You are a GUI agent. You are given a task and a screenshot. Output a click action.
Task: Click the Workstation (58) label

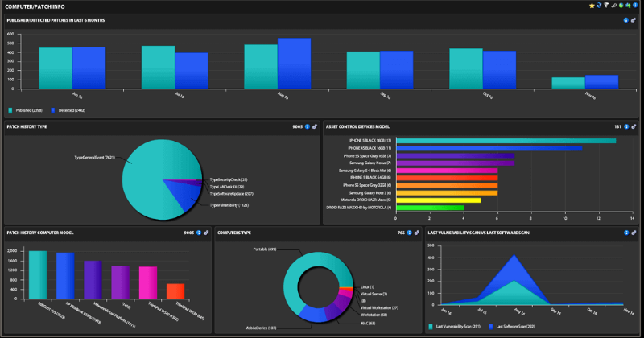374,315
